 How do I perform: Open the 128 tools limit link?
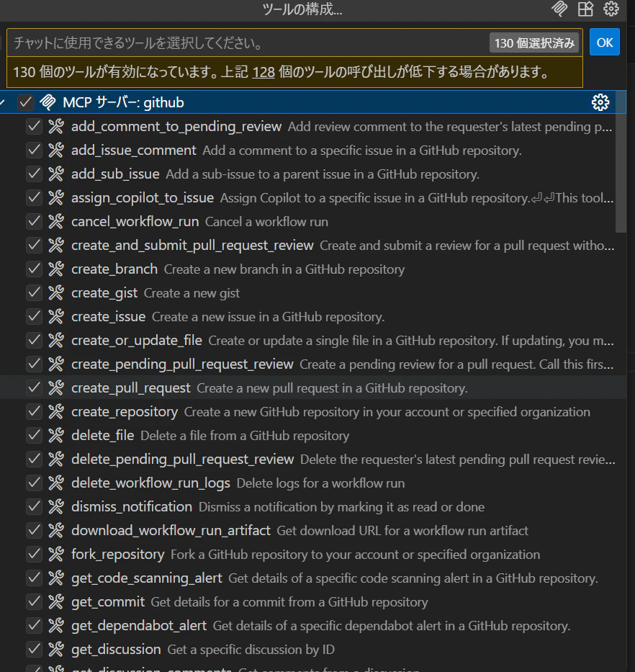click(263, 72)
